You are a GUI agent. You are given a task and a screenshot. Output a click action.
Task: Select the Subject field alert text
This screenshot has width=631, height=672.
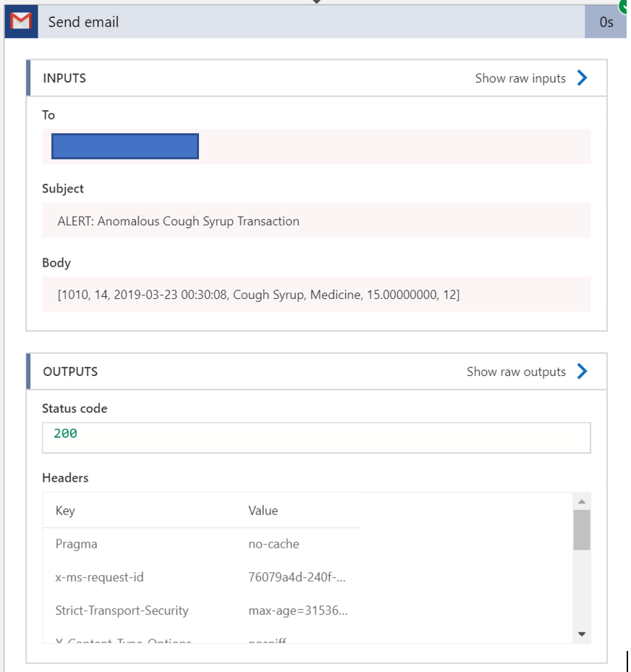pyautogui.click(x=178, y=222)
